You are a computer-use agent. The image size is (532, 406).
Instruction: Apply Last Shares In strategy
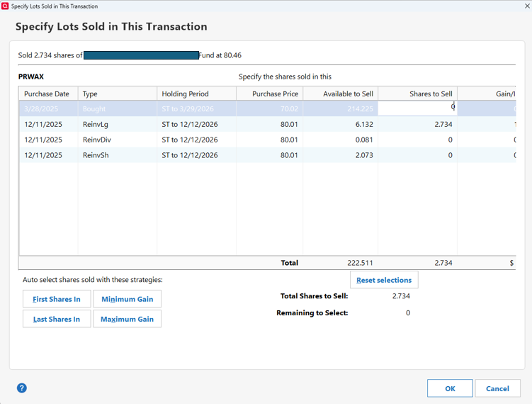point(57,319)
